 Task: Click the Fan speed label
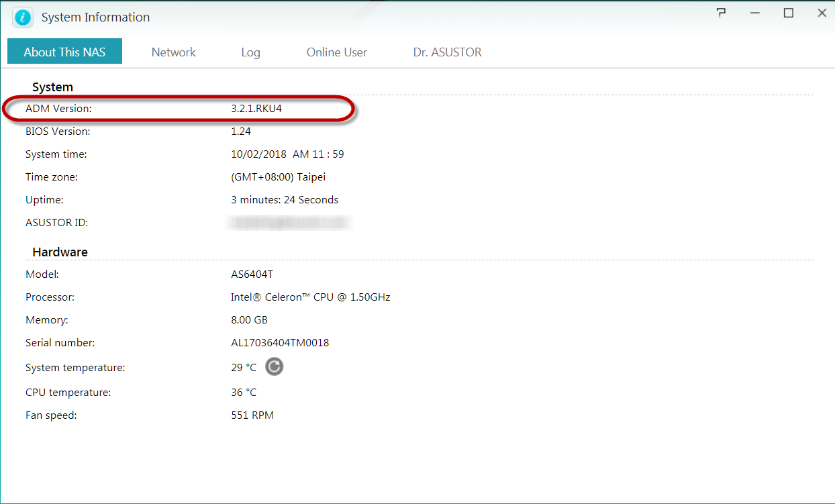[x=51, y=415]
